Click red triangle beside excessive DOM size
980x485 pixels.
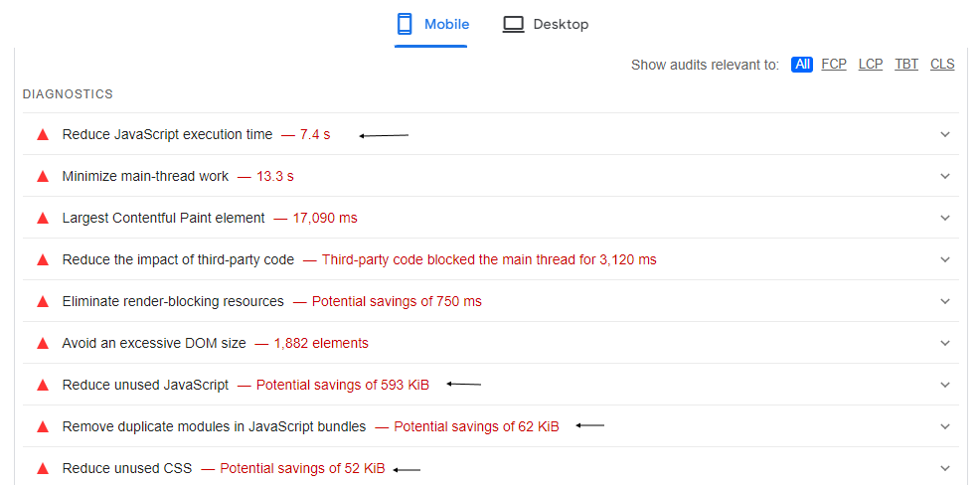43,343
